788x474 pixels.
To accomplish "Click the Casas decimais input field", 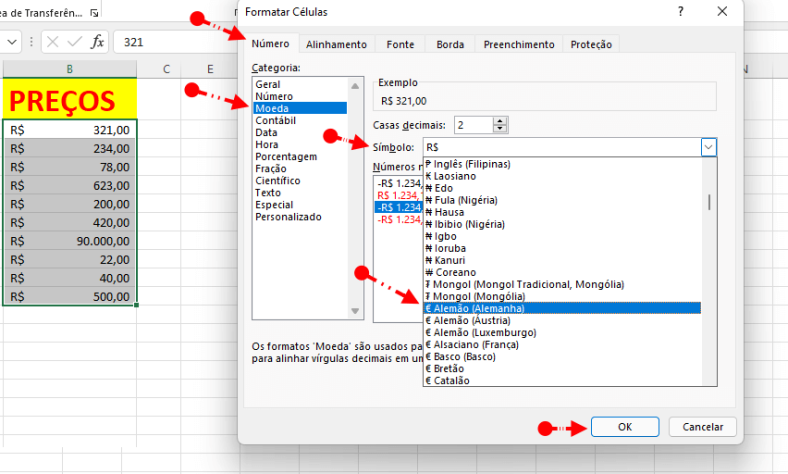I will click(x=474, y=125).
